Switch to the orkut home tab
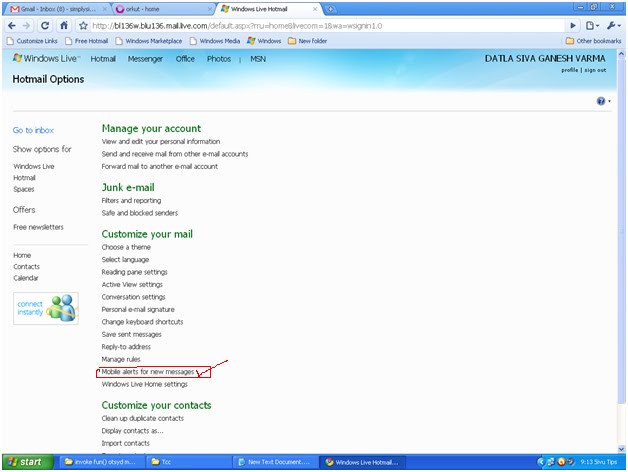Viewport: 628px width, 472px height. (x=163, y=9)
